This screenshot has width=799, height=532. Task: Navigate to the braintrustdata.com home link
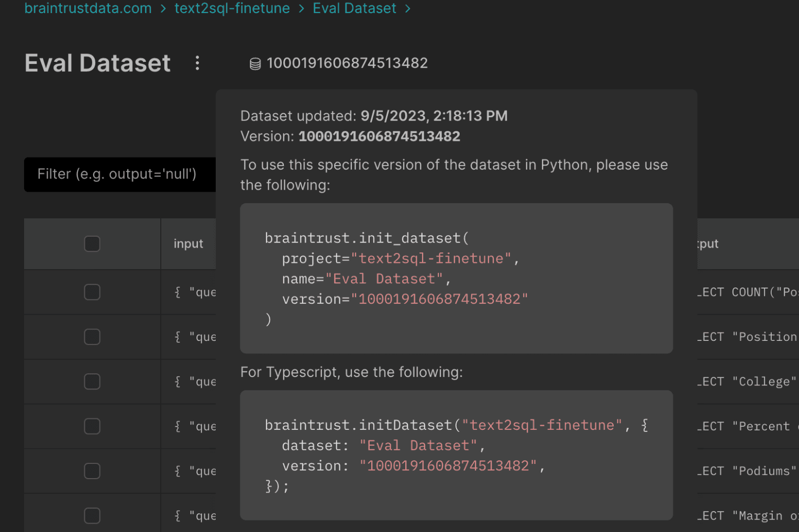click(x=87, y=8)
